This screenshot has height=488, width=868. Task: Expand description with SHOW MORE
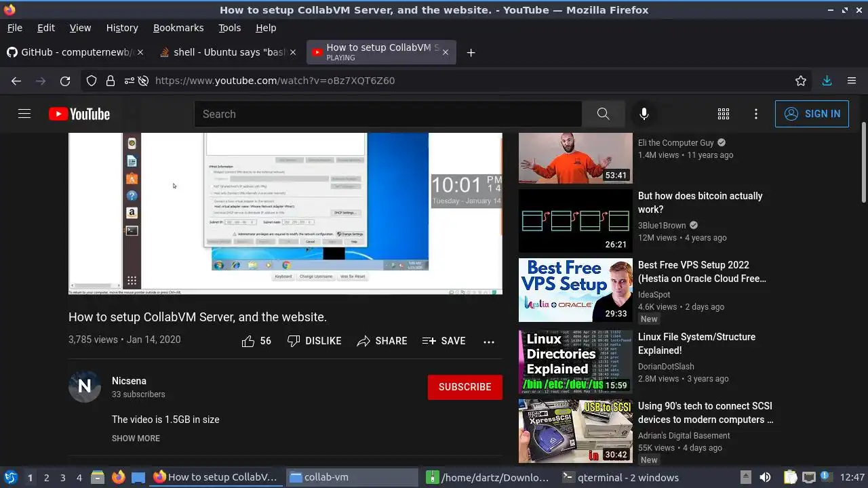(x=136, y=439)
